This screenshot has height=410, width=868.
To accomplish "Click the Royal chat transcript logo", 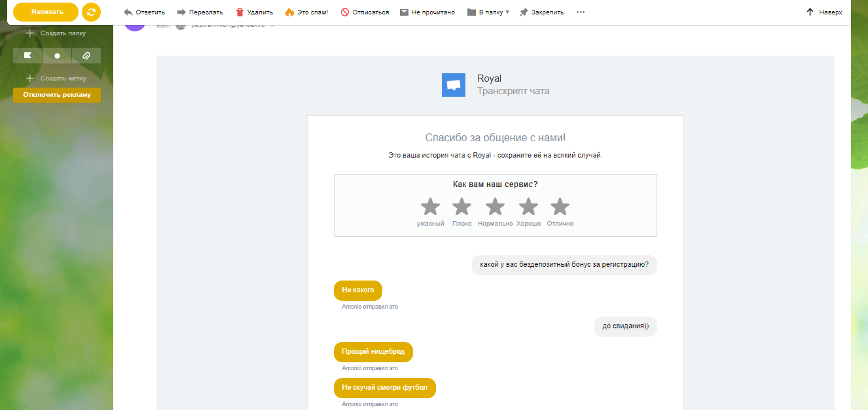I will 454,85.
